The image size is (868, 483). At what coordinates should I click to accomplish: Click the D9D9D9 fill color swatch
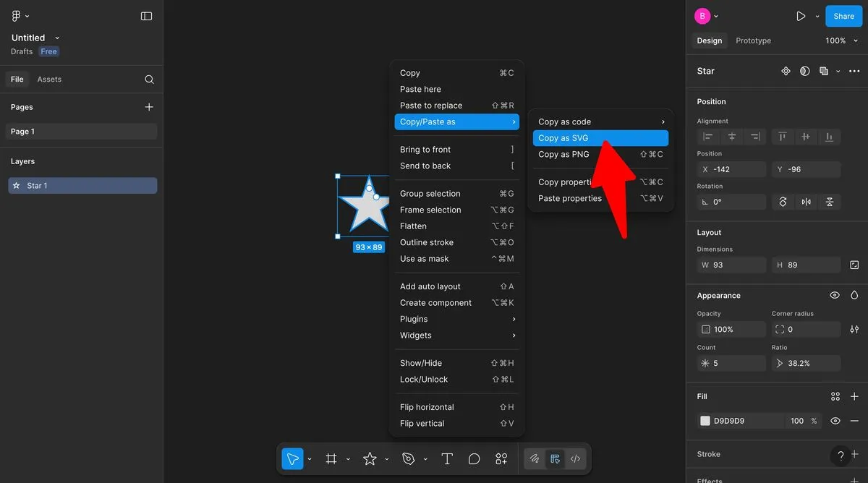pyautogui.click(x=705, y=421)
